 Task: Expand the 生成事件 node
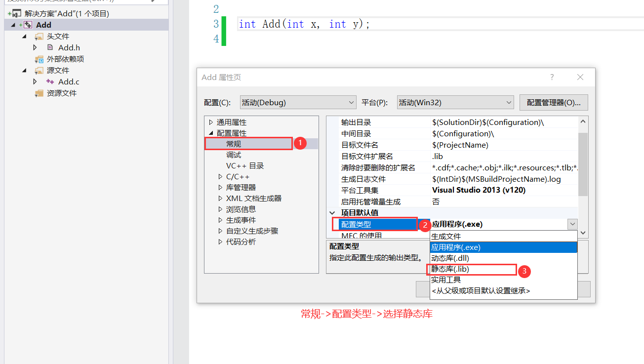pyautogui.click(x=221, y=220)
